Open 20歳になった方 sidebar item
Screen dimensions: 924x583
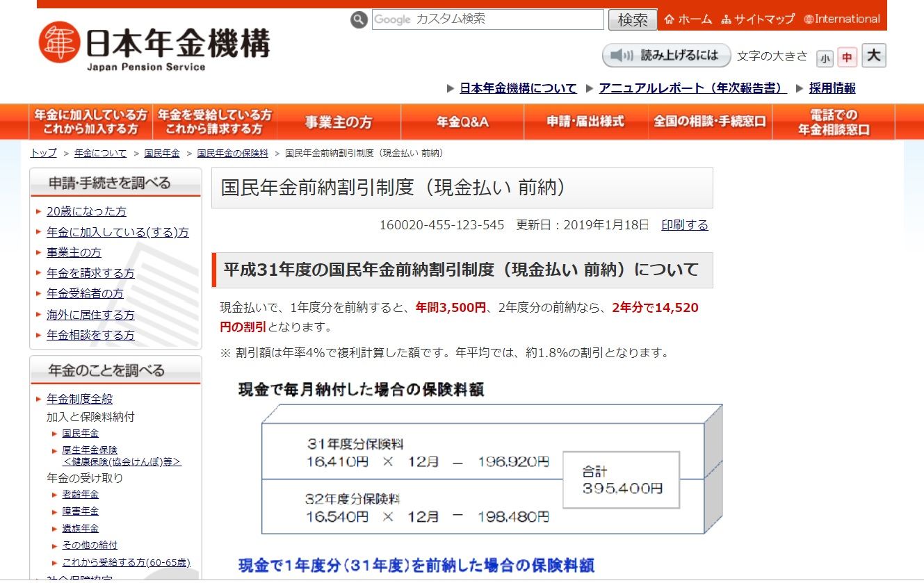tap(86, 212)
